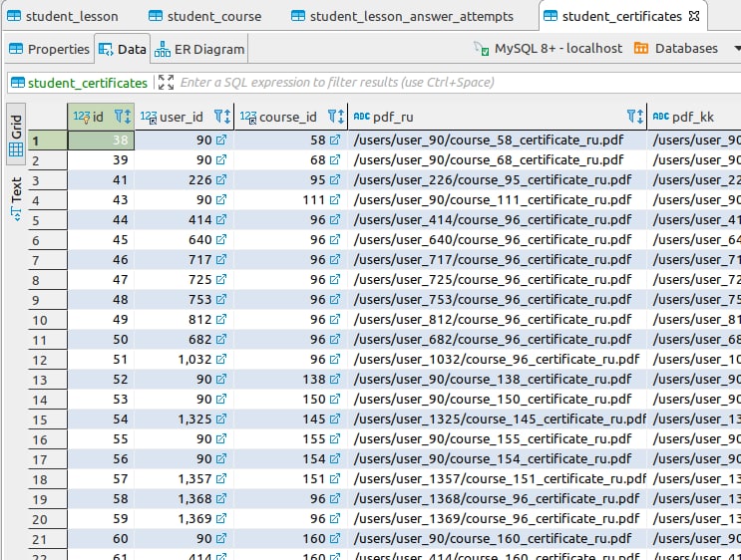Open the MySQL 8+ localhost connection selector

tap(549, 48)
